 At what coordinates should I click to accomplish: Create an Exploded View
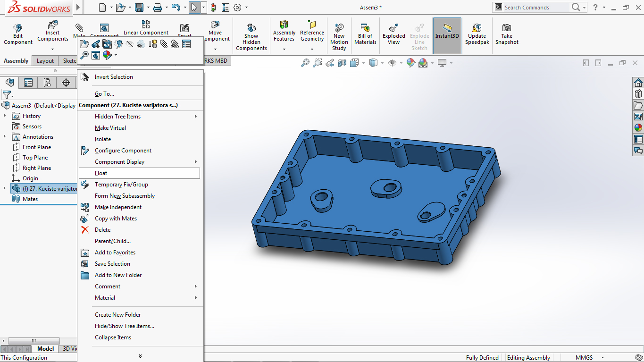(394, 34)
